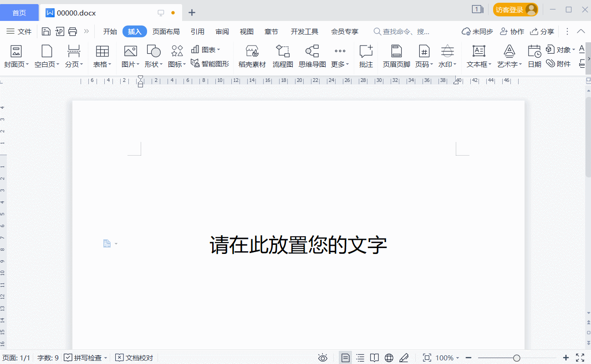Switch to web layout view icon

389,358
